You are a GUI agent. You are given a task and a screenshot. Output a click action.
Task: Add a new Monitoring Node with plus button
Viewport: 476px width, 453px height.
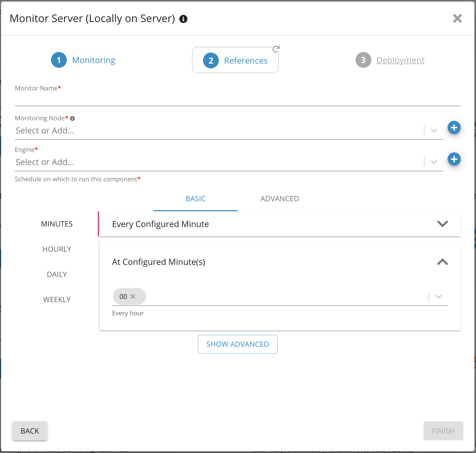454,128
